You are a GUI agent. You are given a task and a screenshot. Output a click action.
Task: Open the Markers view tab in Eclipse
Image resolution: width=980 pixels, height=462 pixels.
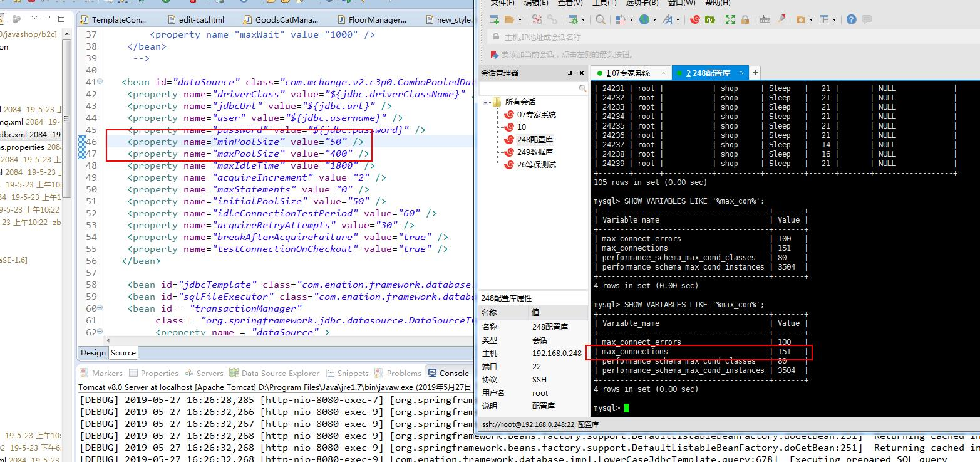coord(101,373)
